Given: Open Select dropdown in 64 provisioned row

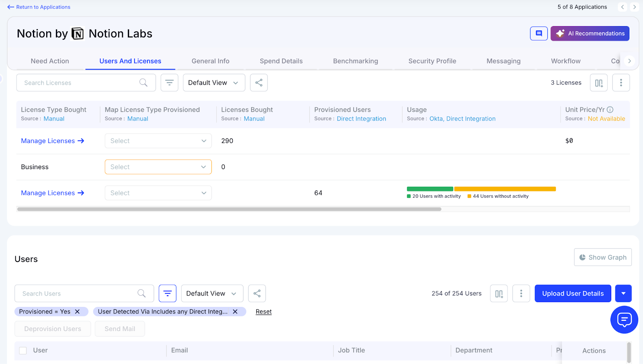Looking at the screenshot, I should (x=158, y=193).
